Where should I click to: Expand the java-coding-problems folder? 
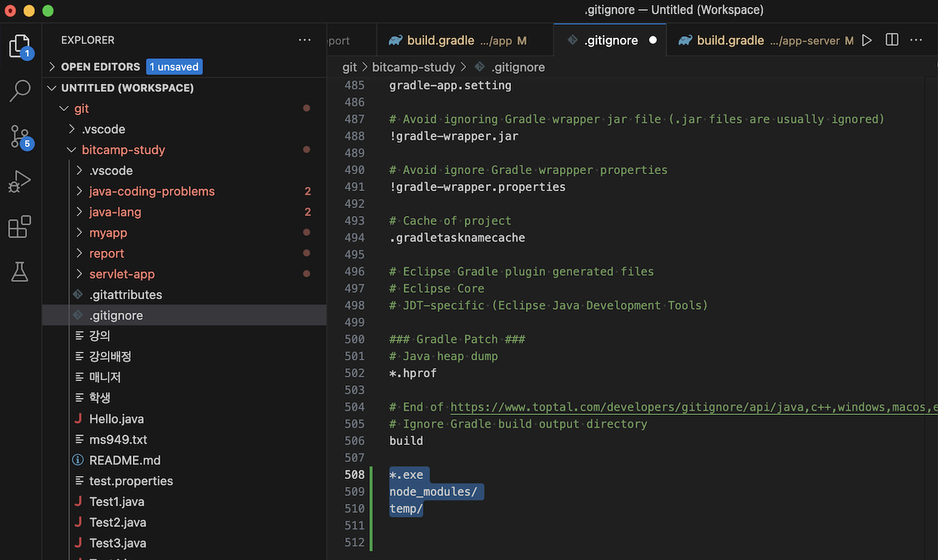click(x=80, y=191)
